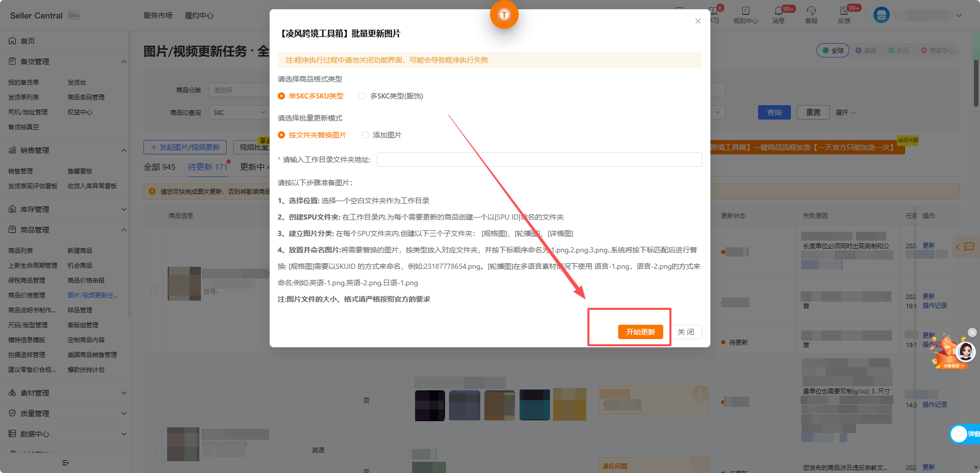
Task: Tick the first product row checkbox
Action: point(153,289)
